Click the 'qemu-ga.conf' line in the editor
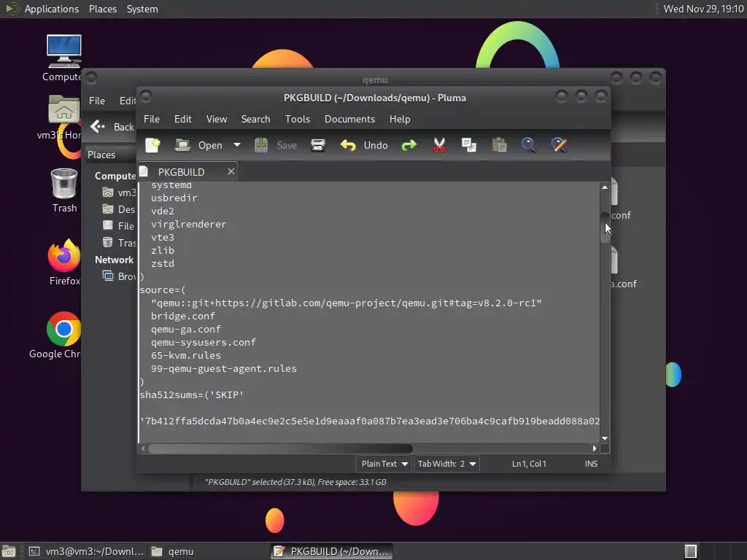 pos(186,330)
